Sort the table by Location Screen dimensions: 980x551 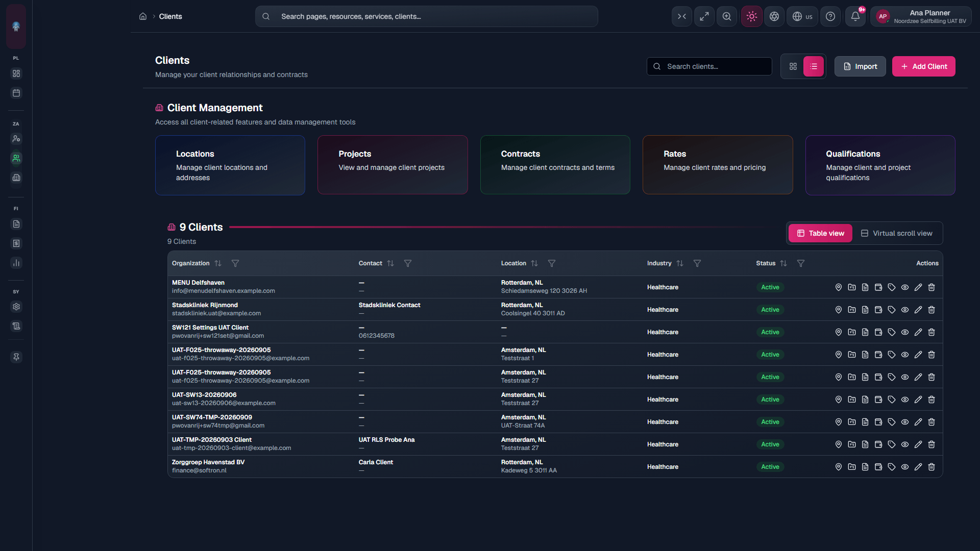(x=534, y=263)
